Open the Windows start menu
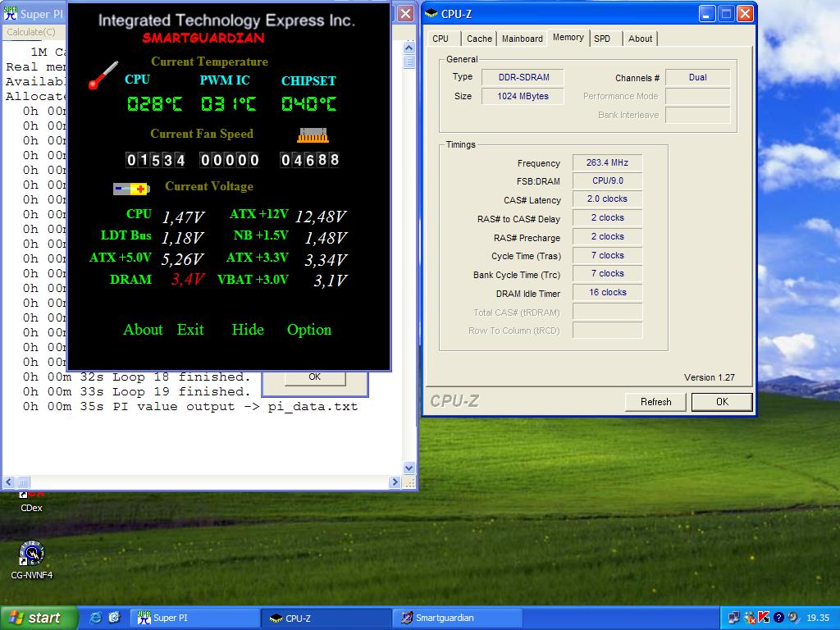The height and width of the screenshot is (630, 840). (x=39, y=618)
